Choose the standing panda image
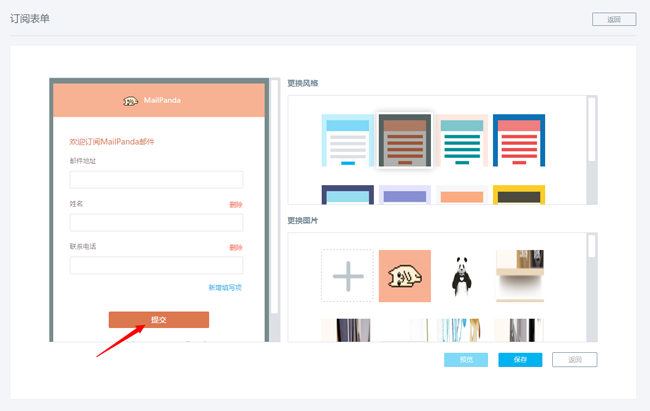 (x=462, y=276)
